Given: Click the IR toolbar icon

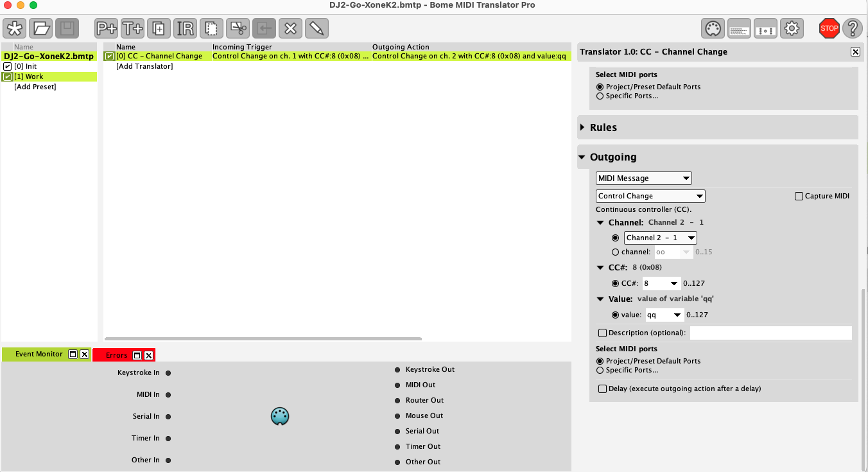Looking at the screenshot, I should click(185, 28).
